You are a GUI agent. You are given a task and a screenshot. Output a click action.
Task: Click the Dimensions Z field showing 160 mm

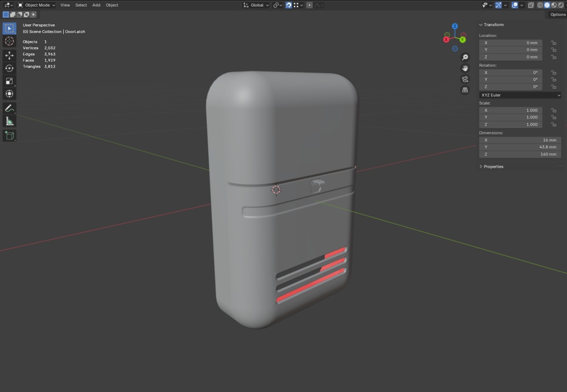pyautogui.click(x=520, y=154)
